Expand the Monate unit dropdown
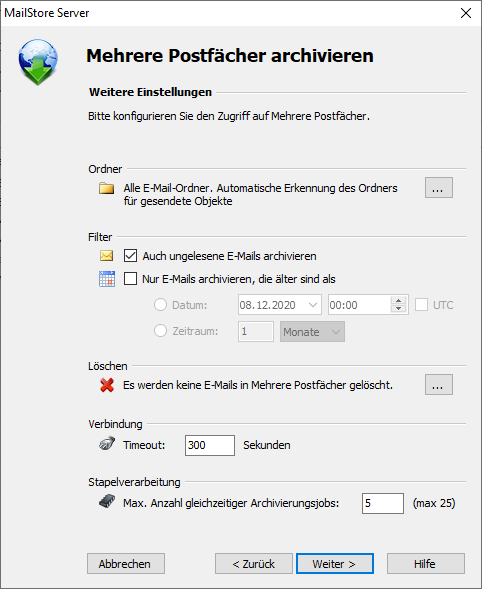The image size is (482, 589). point(312,332)
